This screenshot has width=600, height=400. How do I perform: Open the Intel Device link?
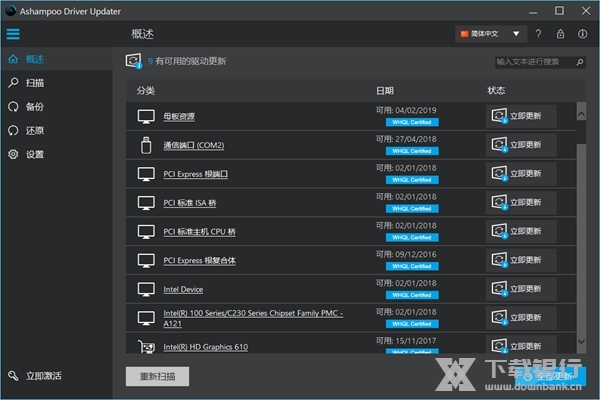pos(183,289)
